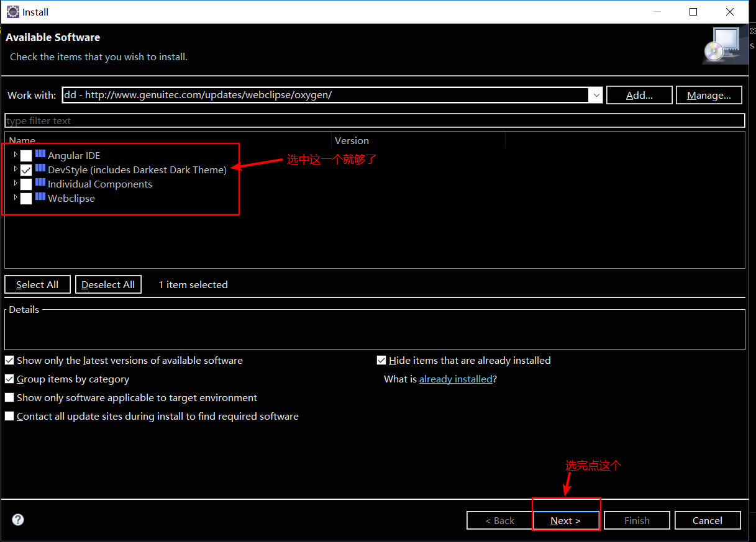Expand the DevStyle tree node
Viewport: 756px width, 542px height.
(16, 169)
